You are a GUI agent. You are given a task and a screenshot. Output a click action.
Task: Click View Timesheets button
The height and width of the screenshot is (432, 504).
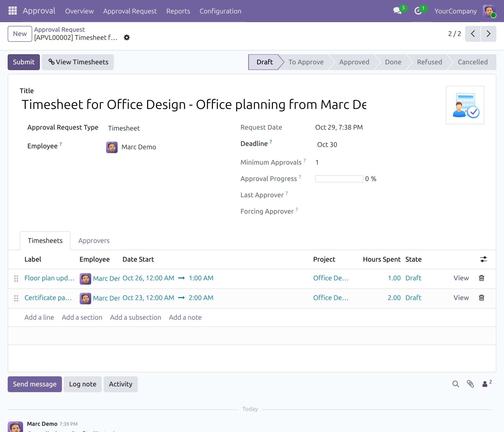78,62
